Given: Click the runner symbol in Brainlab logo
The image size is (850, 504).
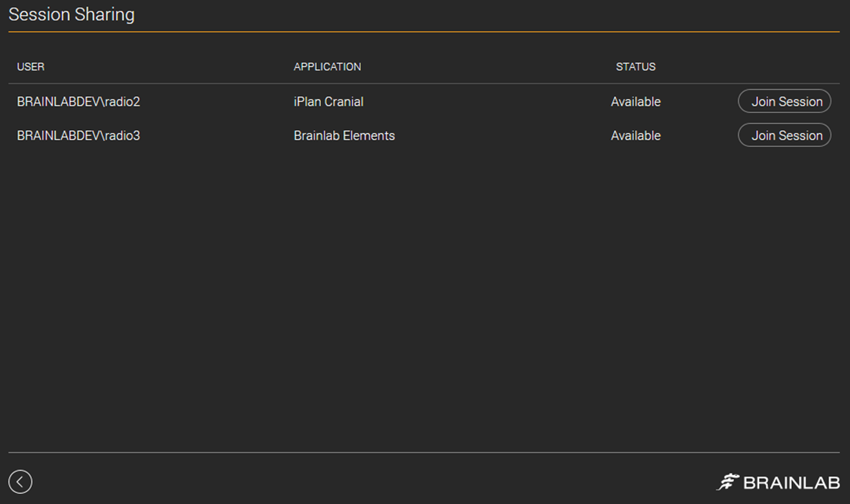Looking at the screenshot, I should [728, 482].
